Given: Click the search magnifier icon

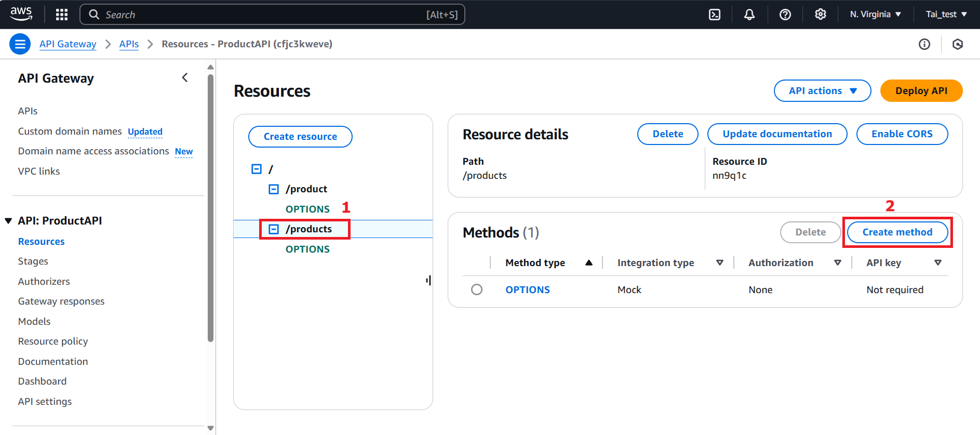Looking at the screenshot, I should coord(94,15).
